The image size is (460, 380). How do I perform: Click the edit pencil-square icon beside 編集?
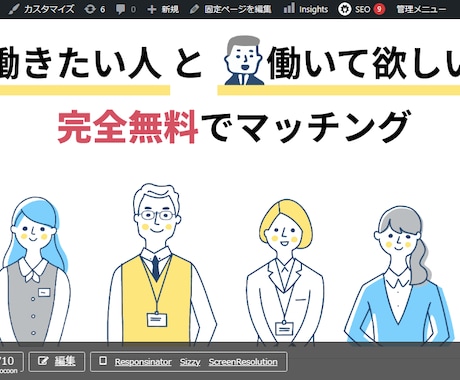pyautogui.click(x=43, y=361)
